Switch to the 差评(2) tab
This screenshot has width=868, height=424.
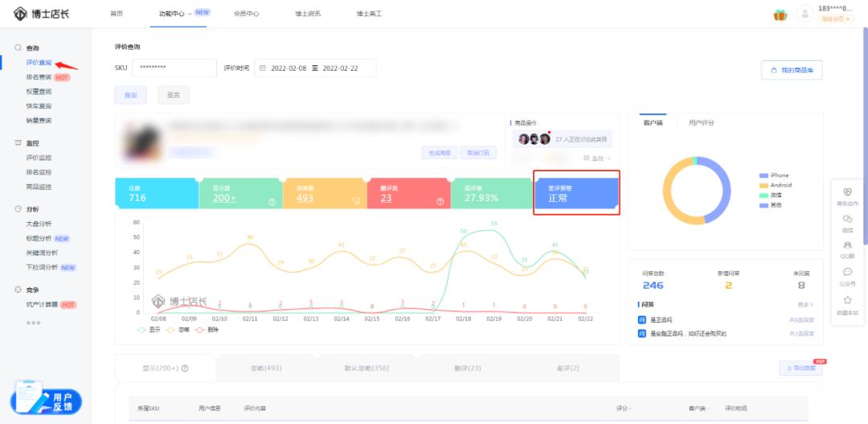pyautogui.click(x=568, y=368)
